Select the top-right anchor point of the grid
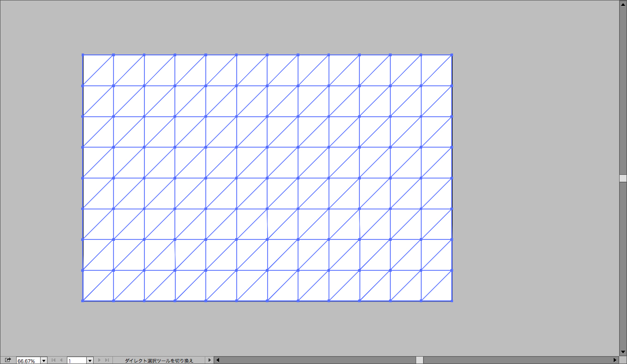627x364 pixels. tap(452, 55)
